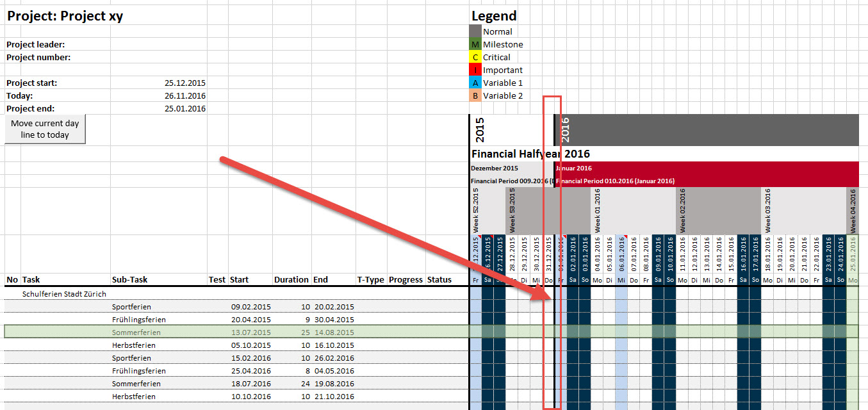Image resolution: width=868 pixels, height=410 pixels.
Task: Select the Duration column header
Action: 291,279
